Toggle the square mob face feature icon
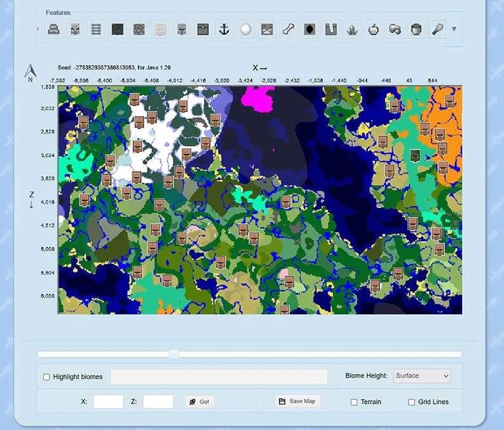The width and height of the screenshot is (504, 430). [x=267, y=29]
